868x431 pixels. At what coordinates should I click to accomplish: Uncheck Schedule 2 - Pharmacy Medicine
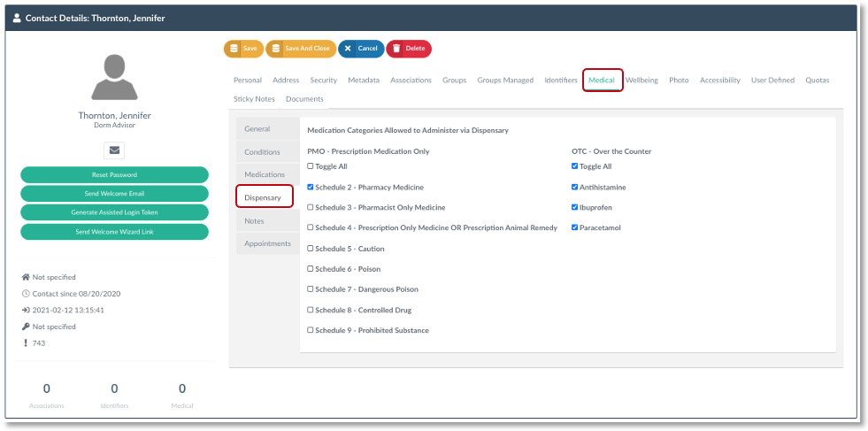[x=311, y=188]
